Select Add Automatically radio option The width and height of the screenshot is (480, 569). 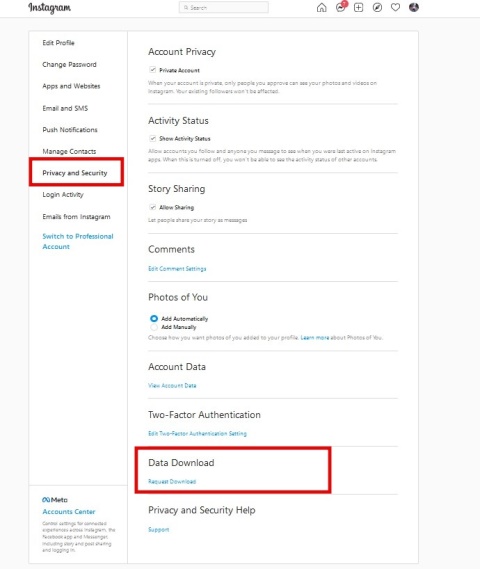[x=154, y=319]
